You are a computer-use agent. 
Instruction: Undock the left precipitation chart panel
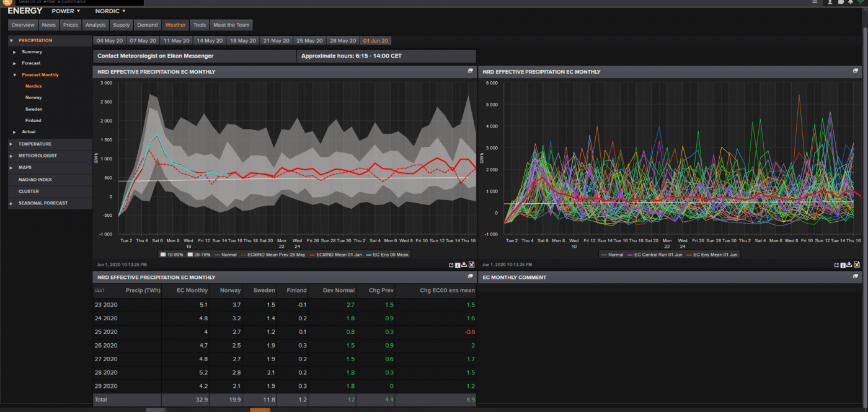click(x=471, y=71)
